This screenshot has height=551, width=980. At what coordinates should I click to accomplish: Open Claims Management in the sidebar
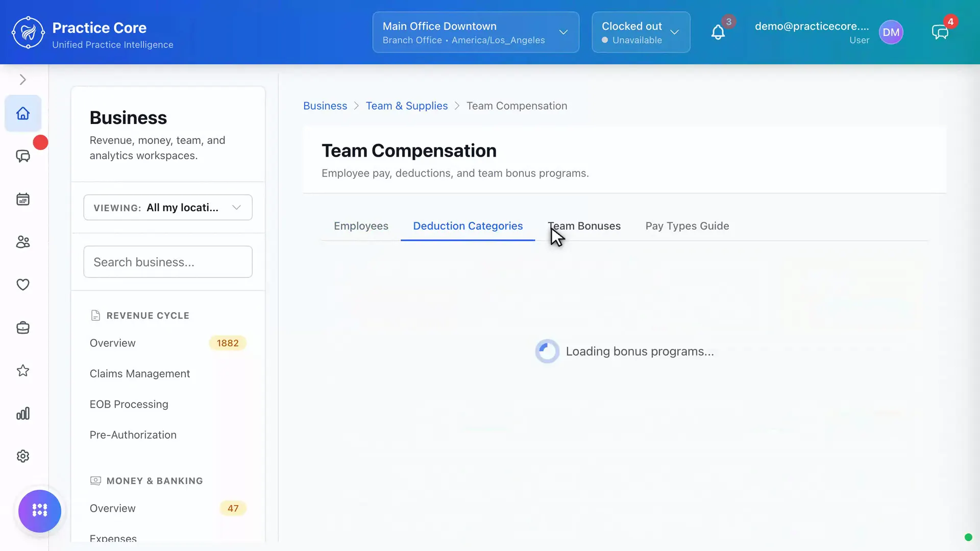(168, 373)
